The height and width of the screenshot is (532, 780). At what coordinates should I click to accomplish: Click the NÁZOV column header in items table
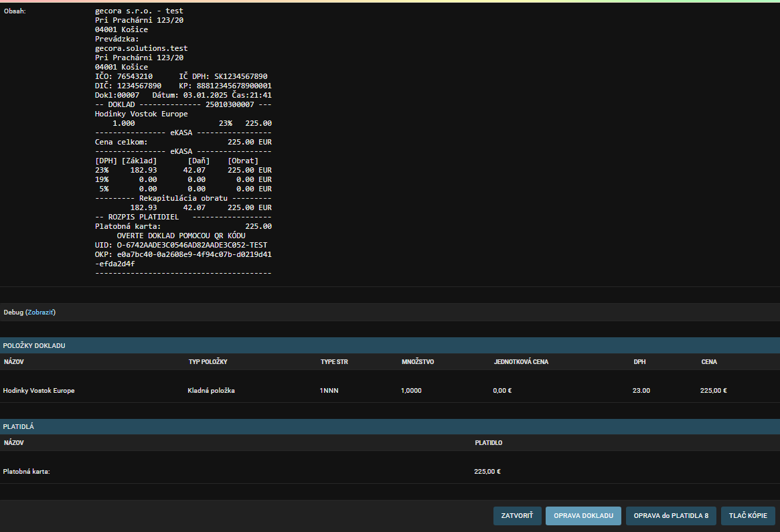[14, 362]
